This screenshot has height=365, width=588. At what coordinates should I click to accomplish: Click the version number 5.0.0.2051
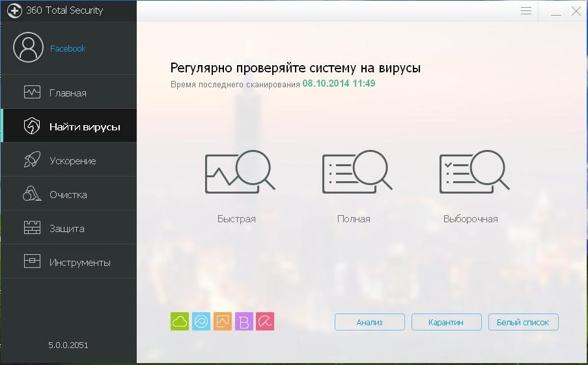[68, 345]
